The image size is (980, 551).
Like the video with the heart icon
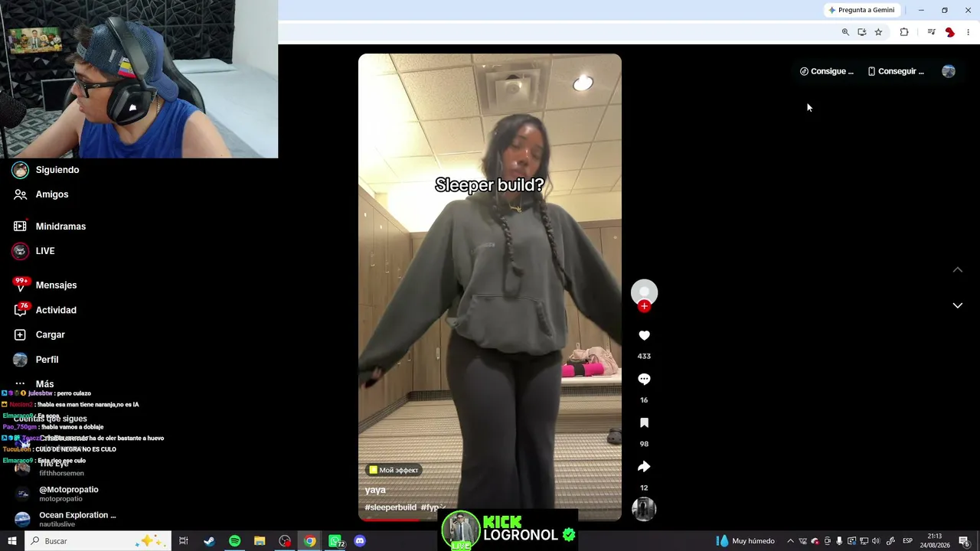[644, 335]
